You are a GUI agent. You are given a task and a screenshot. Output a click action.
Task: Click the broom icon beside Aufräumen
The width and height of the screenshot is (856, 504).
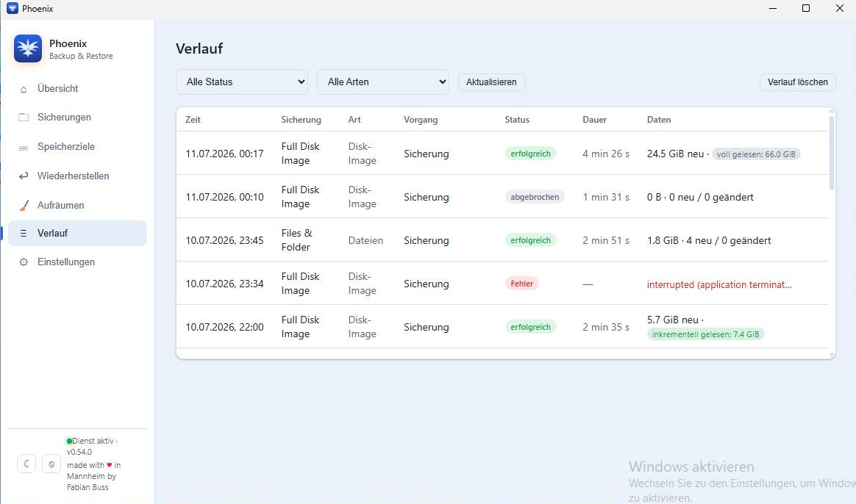coord(24,206)
